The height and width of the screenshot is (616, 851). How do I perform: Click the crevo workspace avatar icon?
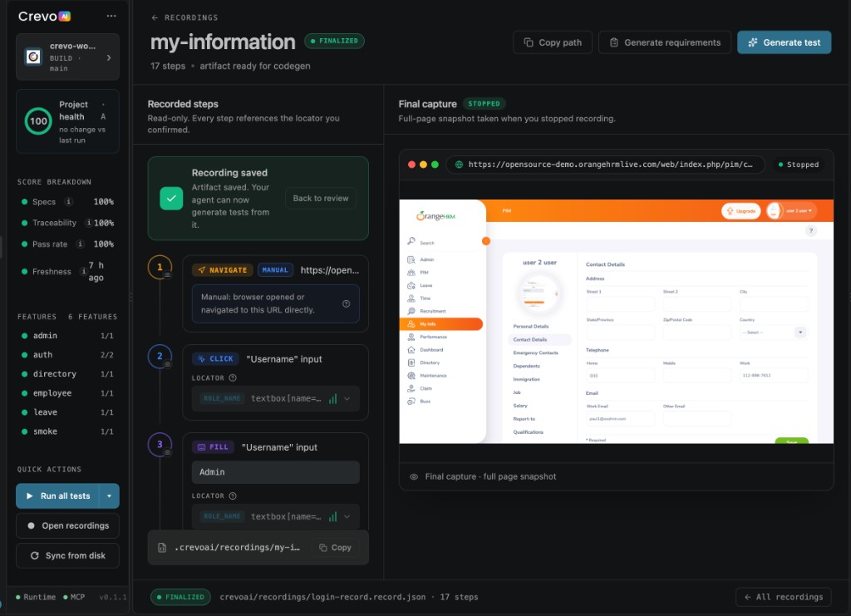tap(33, 57)
